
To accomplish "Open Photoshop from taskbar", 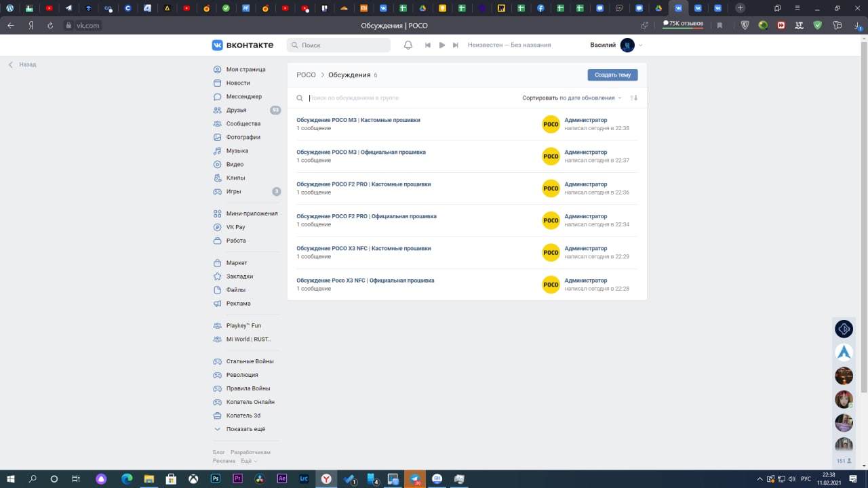I will [x=216, y=479].
